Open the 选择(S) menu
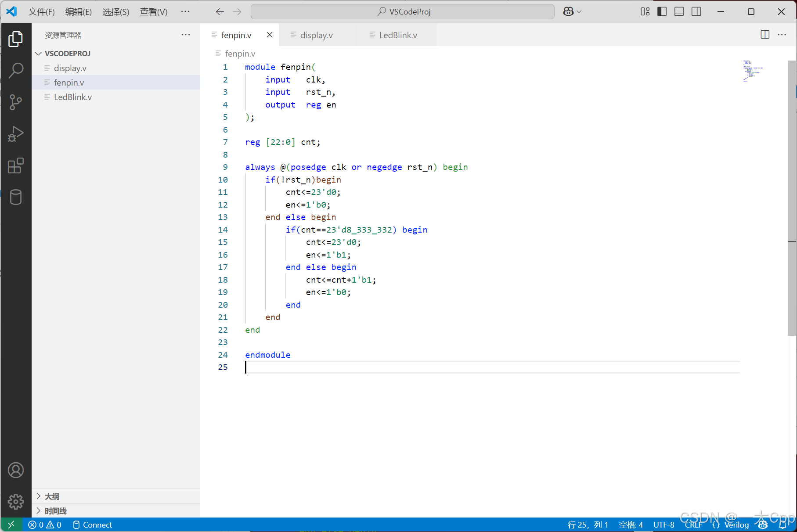 (116, 12)
